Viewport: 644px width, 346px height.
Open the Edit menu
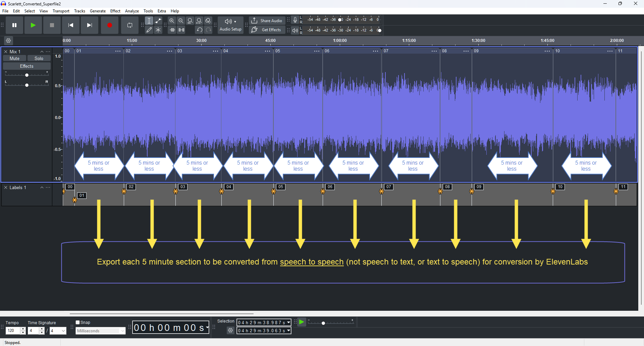coord(16,11)
